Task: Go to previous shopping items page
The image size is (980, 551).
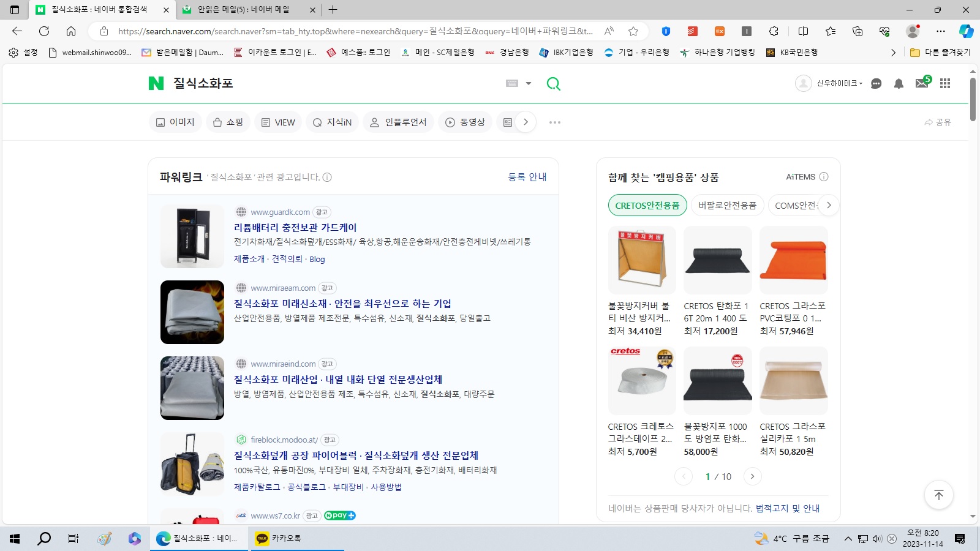Action: coord(684,476)
